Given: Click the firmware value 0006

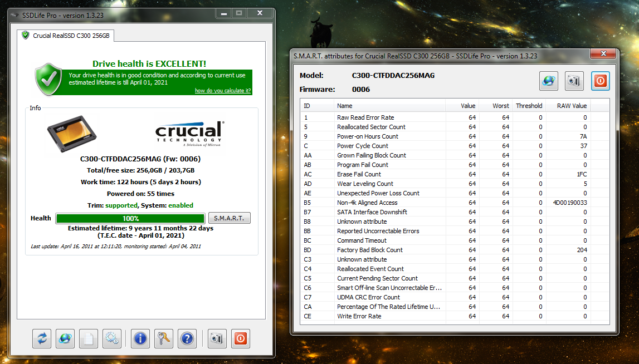Looking at the screenshot, I should pyautogui.click(x=361, y=90).
